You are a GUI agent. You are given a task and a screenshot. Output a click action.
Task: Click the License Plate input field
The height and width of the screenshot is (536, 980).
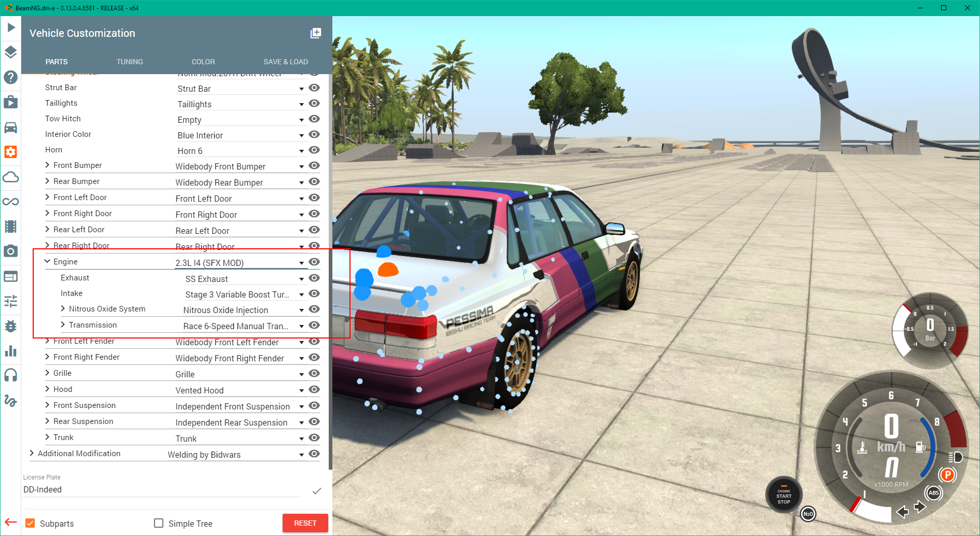click(161, 490)
